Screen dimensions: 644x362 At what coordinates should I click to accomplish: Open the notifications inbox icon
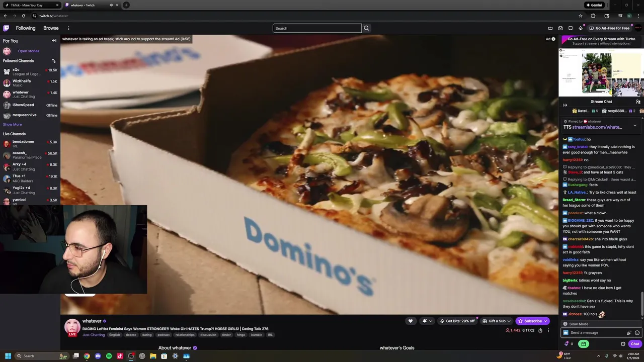pos(560,28)
